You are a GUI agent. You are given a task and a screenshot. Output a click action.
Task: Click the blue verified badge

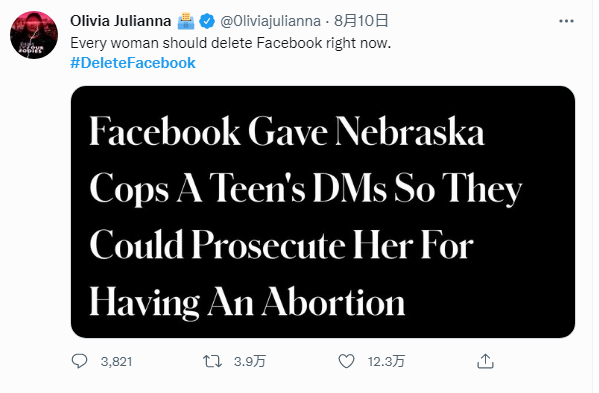coord(207,21)
